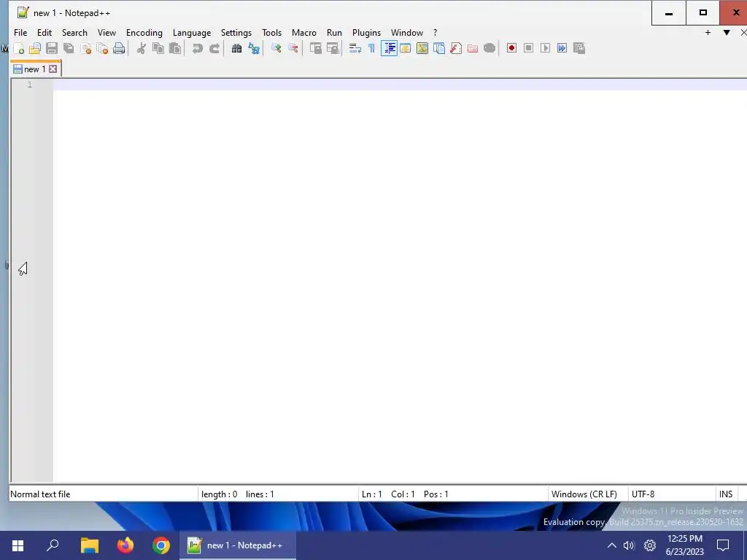Open the Macro menu

(304, 32)
